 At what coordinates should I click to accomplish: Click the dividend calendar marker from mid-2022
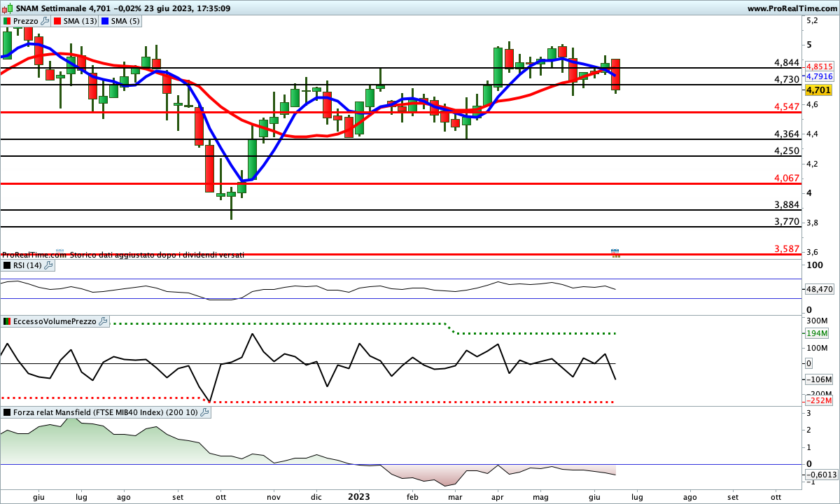point(59,251)
